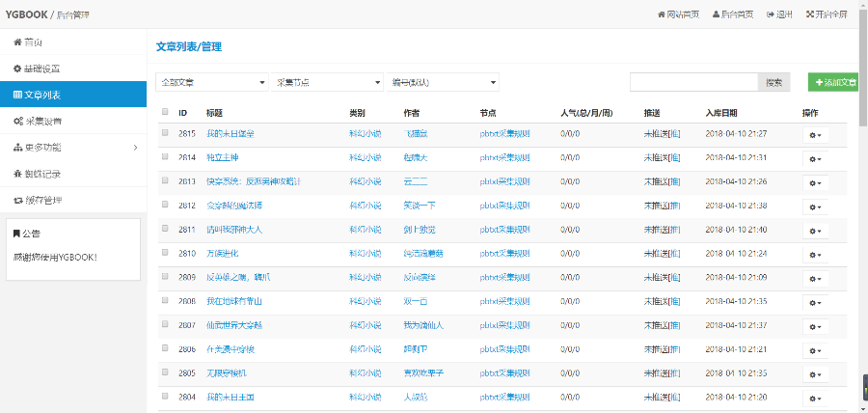Check the box for article ID 2806

[x=165, y=348]
